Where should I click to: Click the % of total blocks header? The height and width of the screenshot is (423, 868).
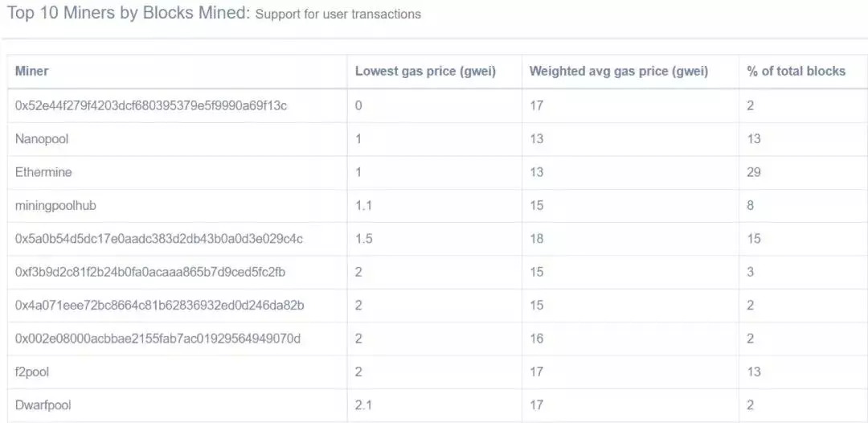(x=796, y=71)
